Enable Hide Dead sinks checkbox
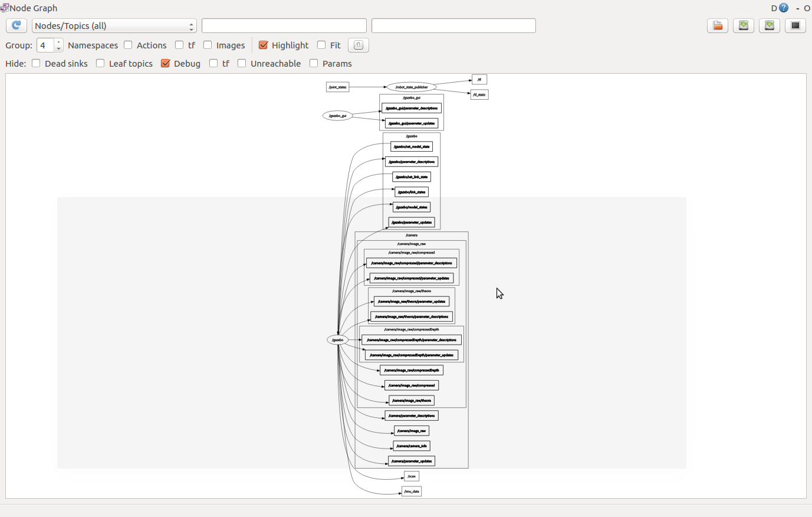The image size is (812, 517). (x=36, y=63)
